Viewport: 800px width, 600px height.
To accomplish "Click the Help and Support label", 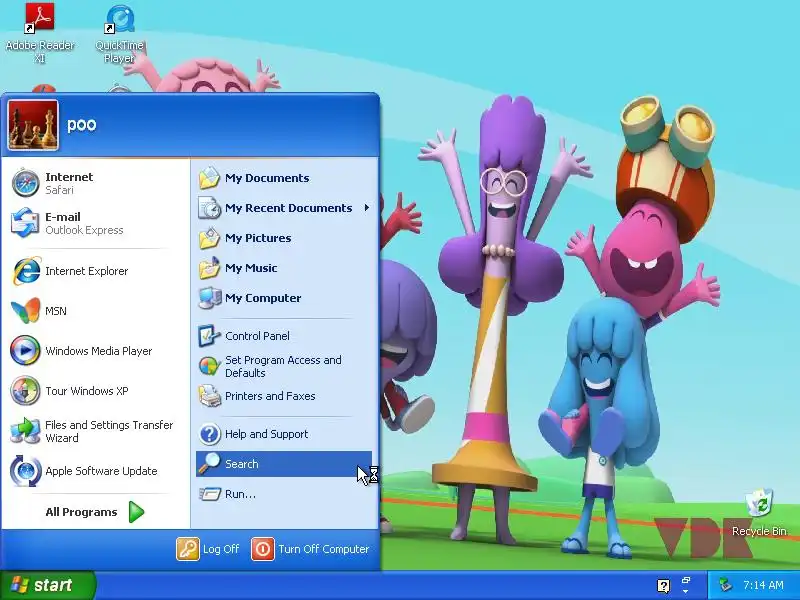I will point(266,434).
